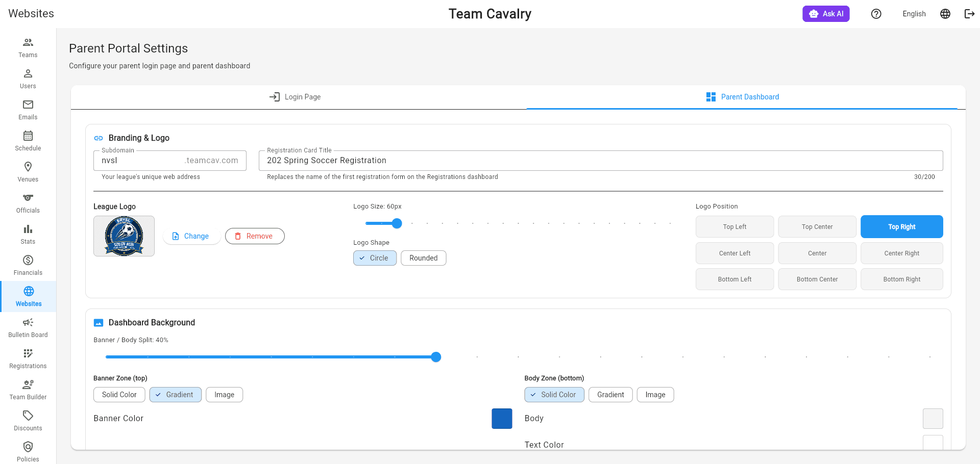This screenshot has width=980, height=464.
Task: Open the English language selector
Action: click(914, 14)
